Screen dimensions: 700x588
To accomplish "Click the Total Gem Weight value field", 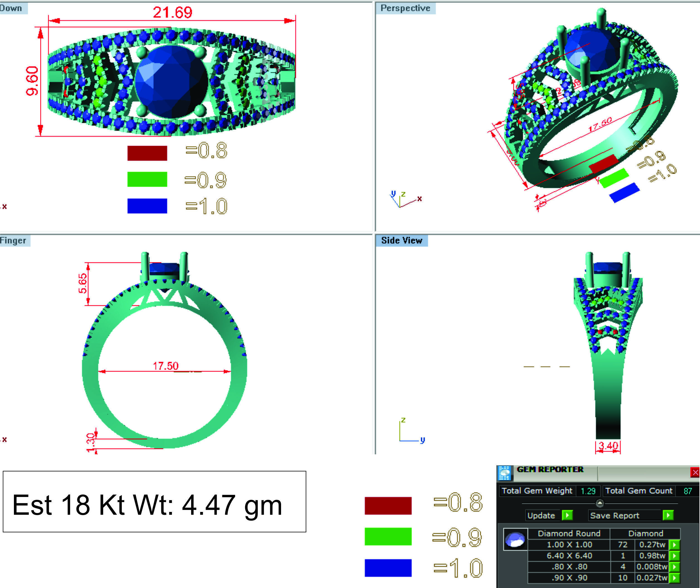I will (x=588, y=491).
